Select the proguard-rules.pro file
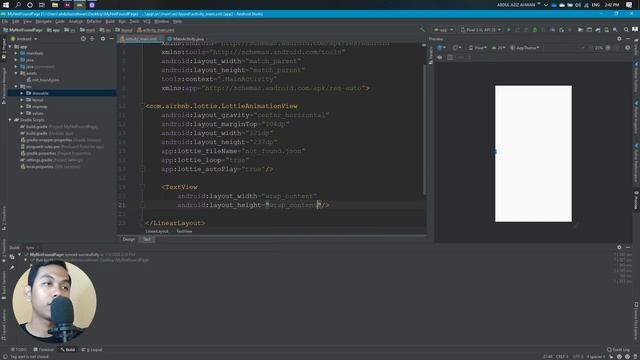640x360 pixels. [x=62, y=147]
